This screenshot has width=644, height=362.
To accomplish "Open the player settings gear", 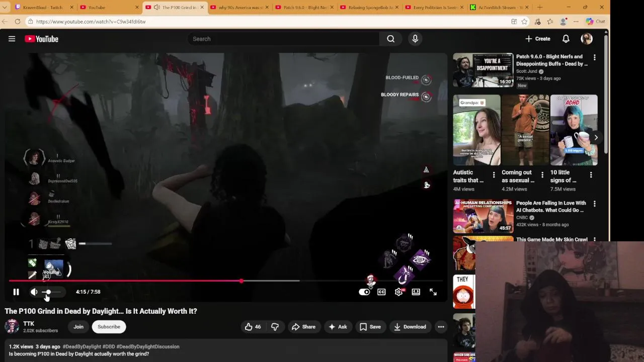I will click(398, 292).
